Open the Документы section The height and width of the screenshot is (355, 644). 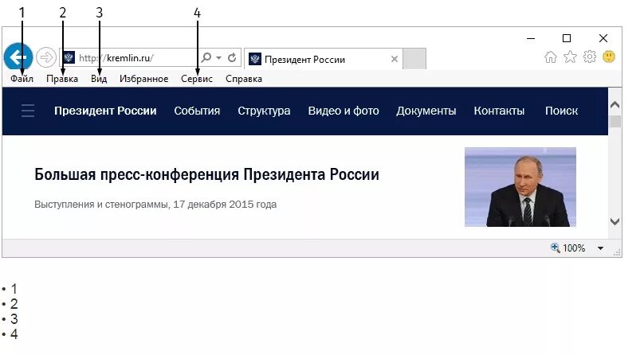pyautogui.click(x=426, y=111)
